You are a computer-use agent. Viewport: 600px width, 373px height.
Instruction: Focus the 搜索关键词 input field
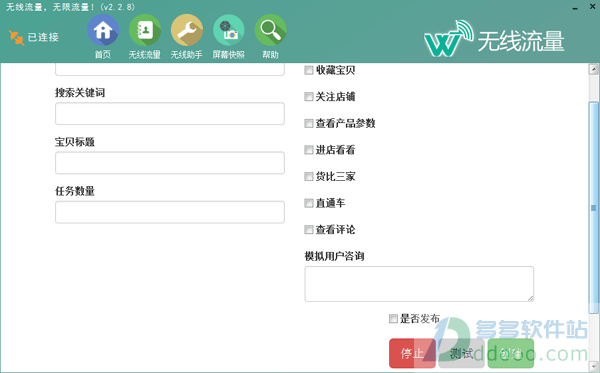click(x=170, y=114)
